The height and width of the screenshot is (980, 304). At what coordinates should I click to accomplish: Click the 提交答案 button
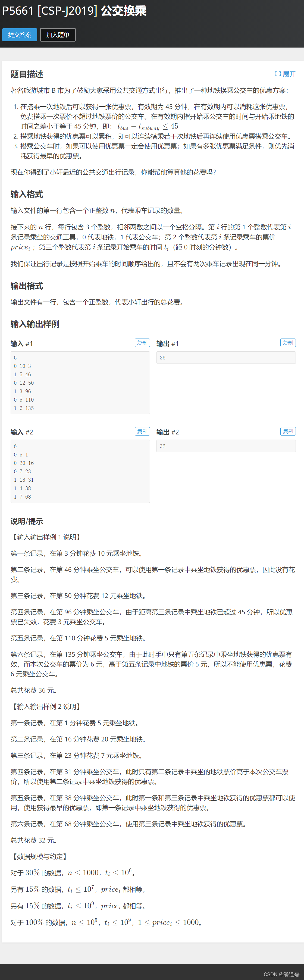coord(19,35)
